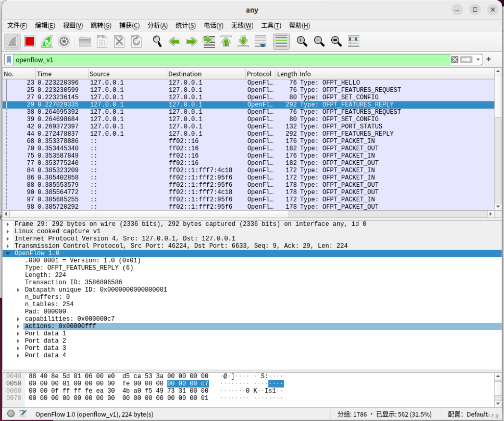
Task: Toggle auto-scroll during live capture
Action: coord(261,42)
